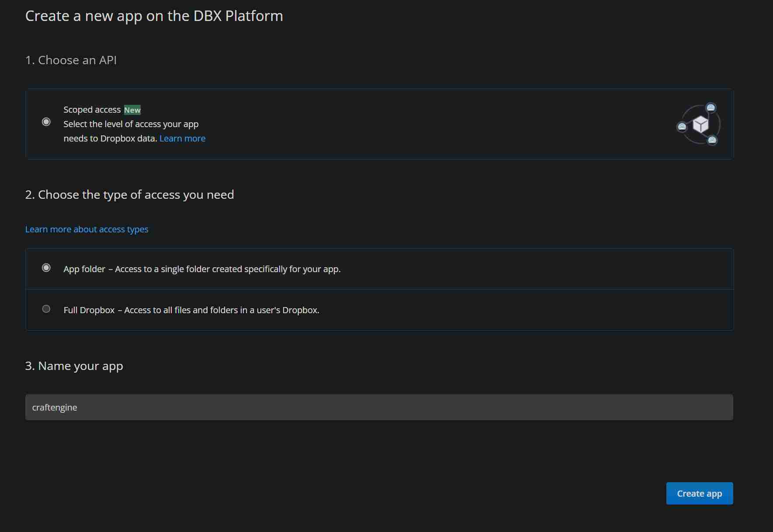Click the Scoped access label text

pyautogui.click(x=92, y=110)
